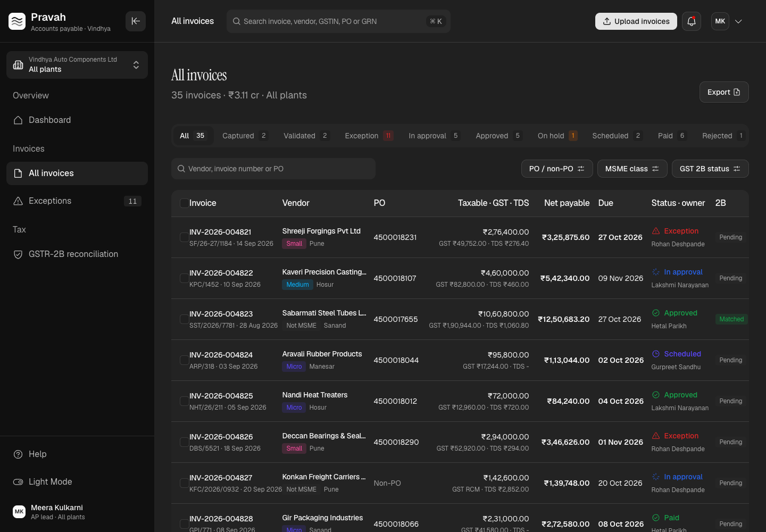Click the vendor, invoice number or PO filter box

click(x=273, y=169)
